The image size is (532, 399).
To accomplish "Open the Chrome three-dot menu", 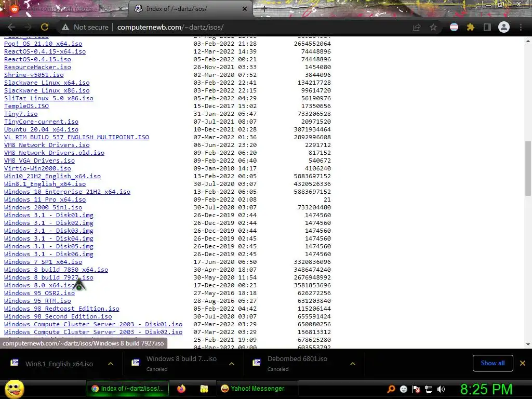I will 521,27.
